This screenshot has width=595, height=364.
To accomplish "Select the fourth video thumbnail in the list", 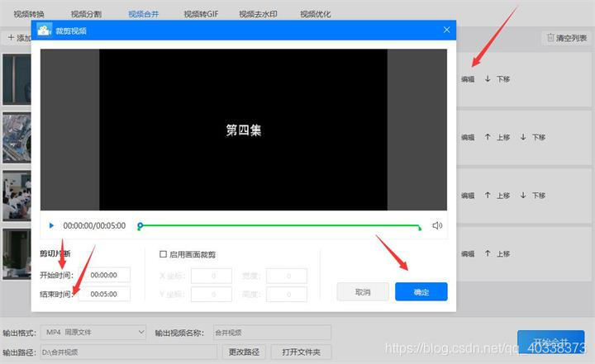I will (x=17, y=254).
